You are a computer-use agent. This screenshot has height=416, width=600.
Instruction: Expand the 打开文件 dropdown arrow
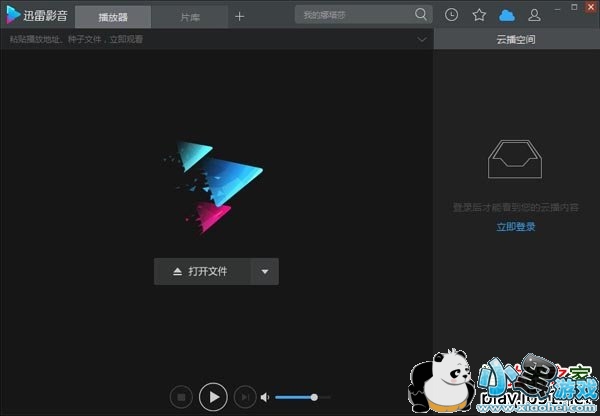coord(265,271)
